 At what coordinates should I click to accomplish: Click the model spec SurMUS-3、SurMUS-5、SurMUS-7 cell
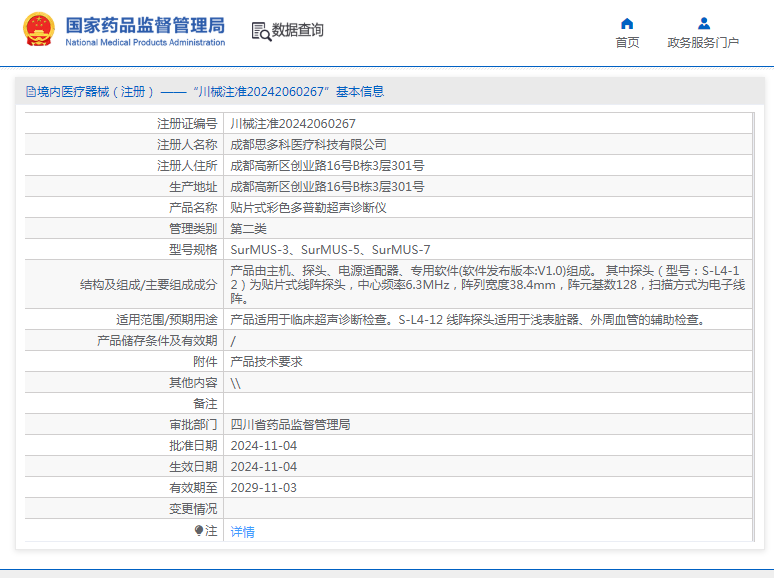331,250
